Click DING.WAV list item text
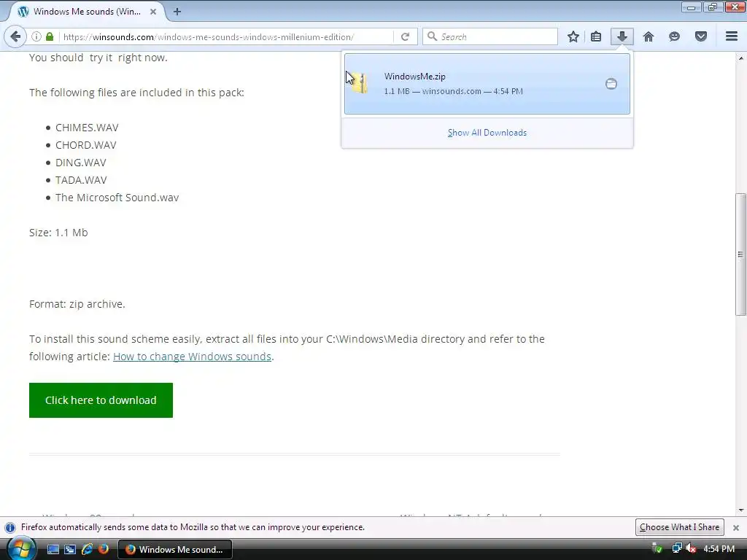 click(80, 163)
